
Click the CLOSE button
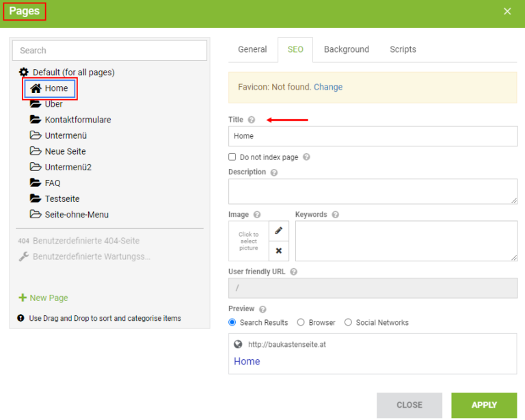409,405
